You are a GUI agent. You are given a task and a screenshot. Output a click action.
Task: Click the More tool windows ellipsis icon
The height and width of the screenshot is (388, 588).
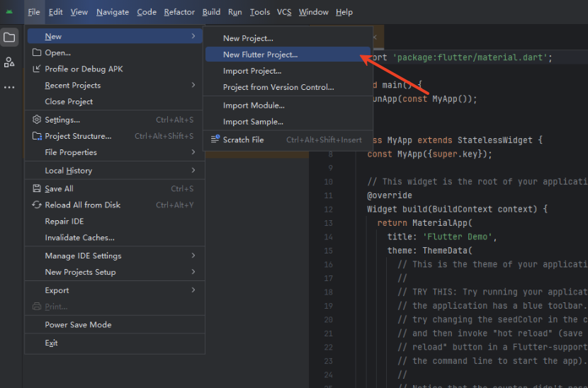9,87
